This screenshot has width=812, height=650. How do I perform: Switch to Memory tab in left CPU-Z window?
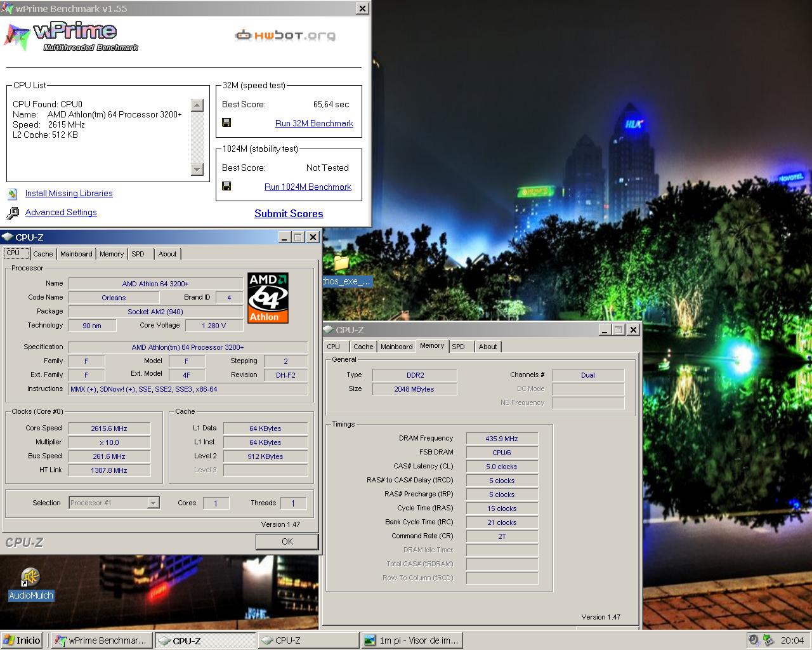tap(112, 254)
